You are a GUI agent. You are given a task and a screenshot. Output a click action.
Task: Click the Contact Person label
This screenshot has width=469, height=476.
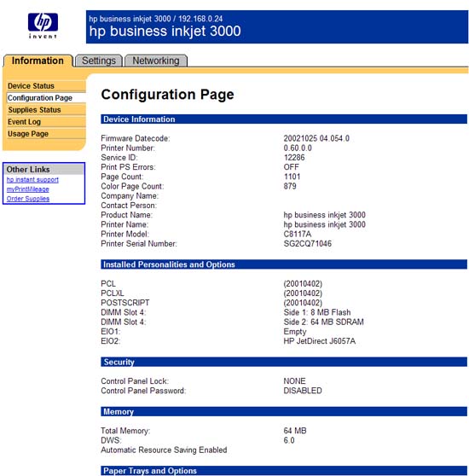(x=129, y=206)
